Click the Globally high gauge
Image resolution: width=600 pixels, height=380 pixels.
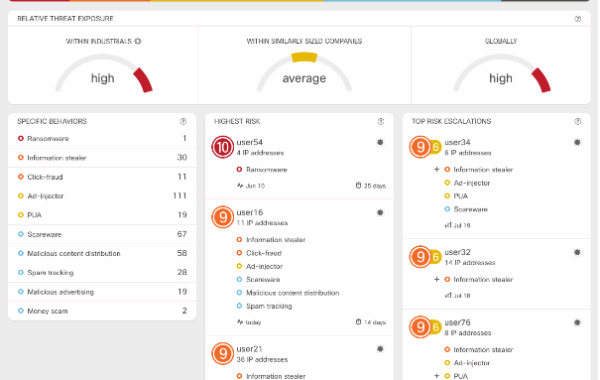pos(502,73)
